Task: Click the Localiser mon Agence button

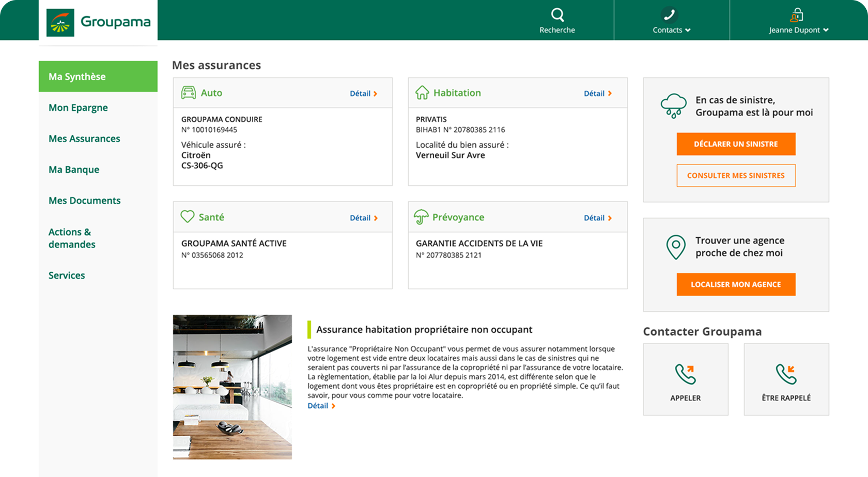Action: (736, 284)
